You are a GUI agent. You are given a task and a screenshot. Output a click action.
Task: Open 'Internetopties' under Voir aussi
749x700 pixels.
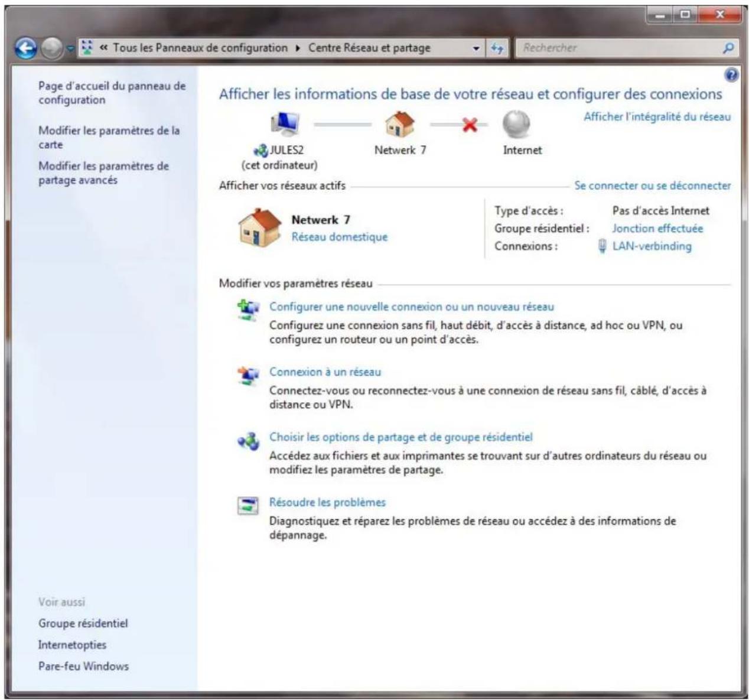pos(72,644)
